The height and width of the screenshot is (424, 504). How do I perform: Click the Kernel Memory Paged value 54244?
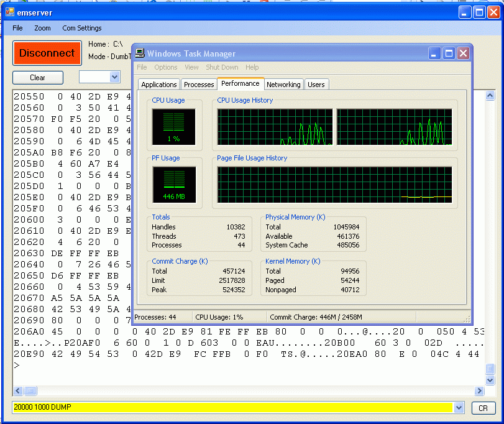click(x=350, y=280)
